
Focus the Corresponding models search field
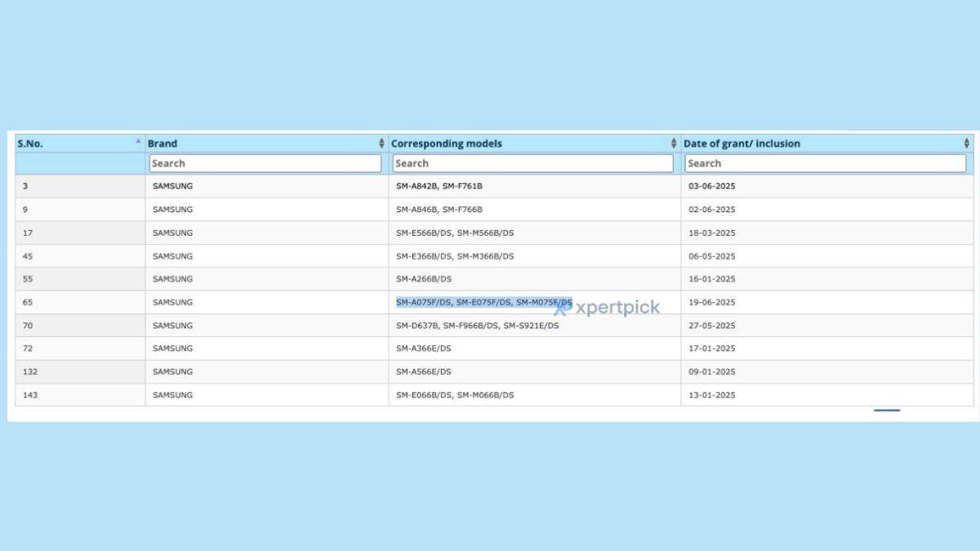(532, 163)
